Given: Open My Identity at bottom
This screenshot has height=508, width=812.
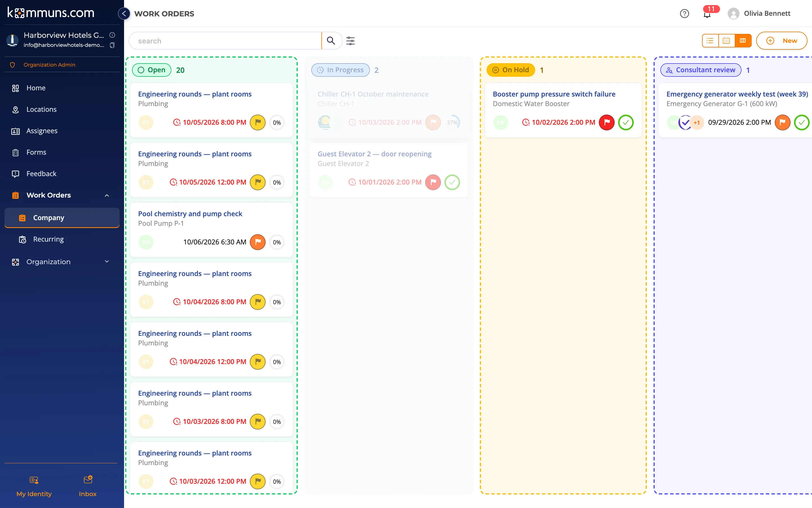Looking at the screenshot, I should (34, 486).
